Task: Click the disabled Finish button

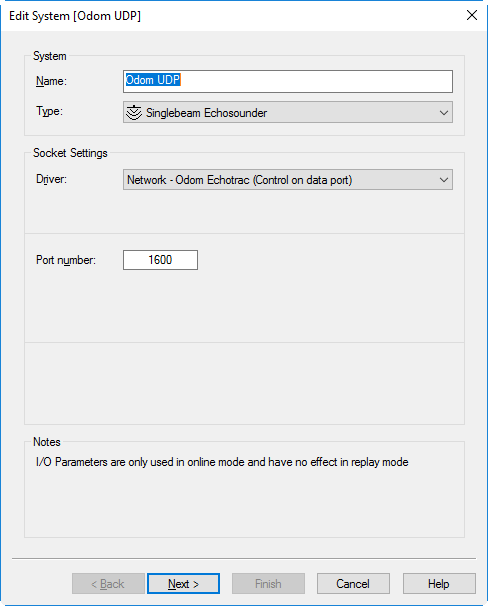Action: pos(268,584)
